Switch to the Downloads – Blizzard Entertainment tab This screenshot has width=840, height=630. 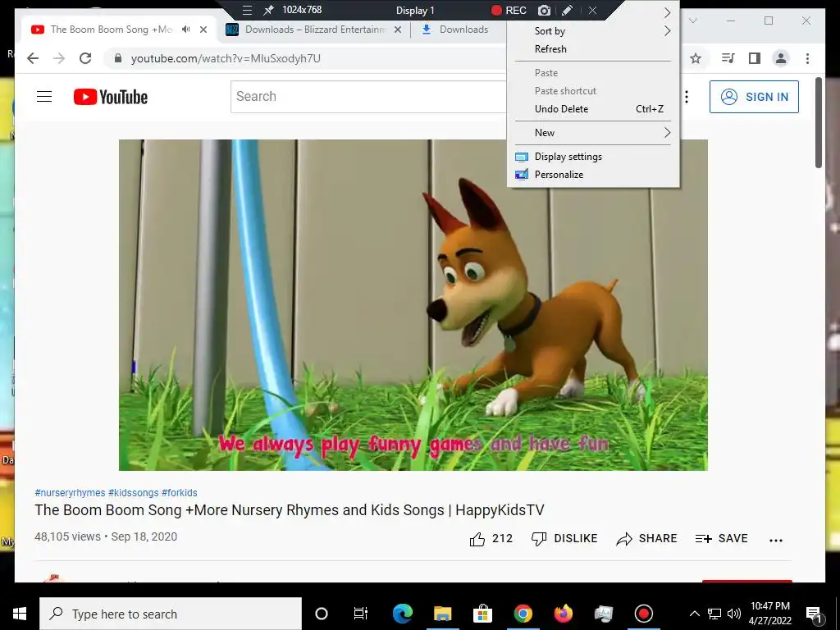click(314, 30)
